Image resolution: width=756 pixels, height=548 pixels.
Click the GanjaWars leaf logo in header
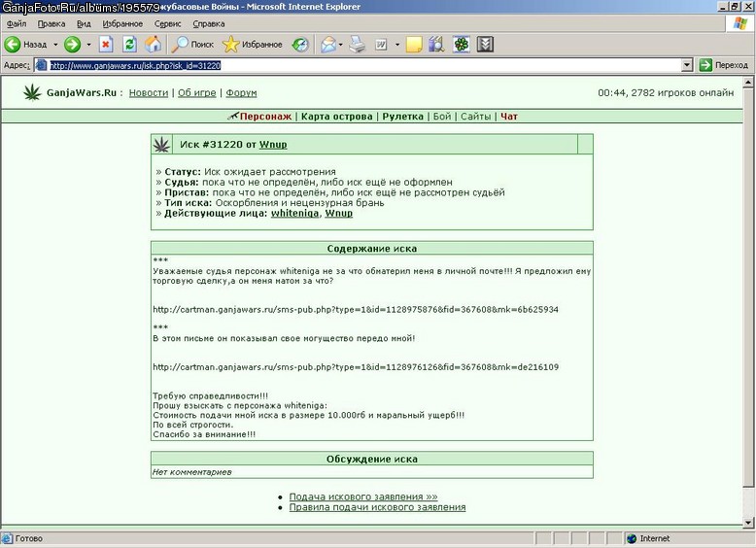click(x=32, y=92)
